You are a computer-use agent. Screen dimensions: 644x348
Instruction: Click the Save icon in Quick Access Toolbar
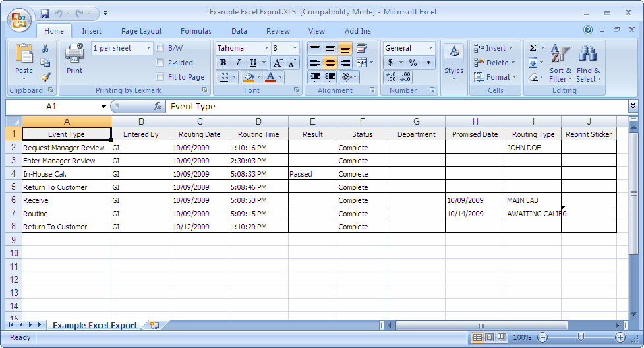[44, 13]
